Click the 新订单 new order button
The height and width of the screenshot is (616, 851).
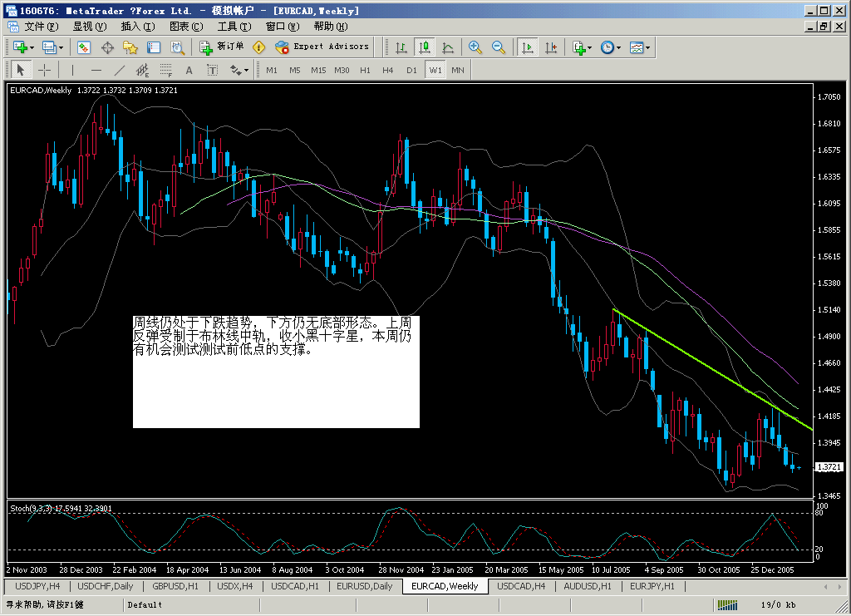point(220,47)
